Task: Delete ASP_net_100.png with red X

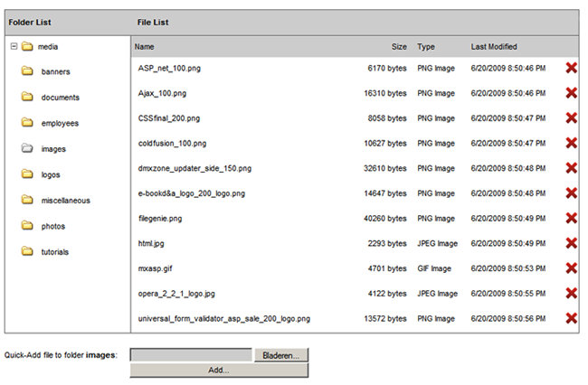Action: pos(571,68)
